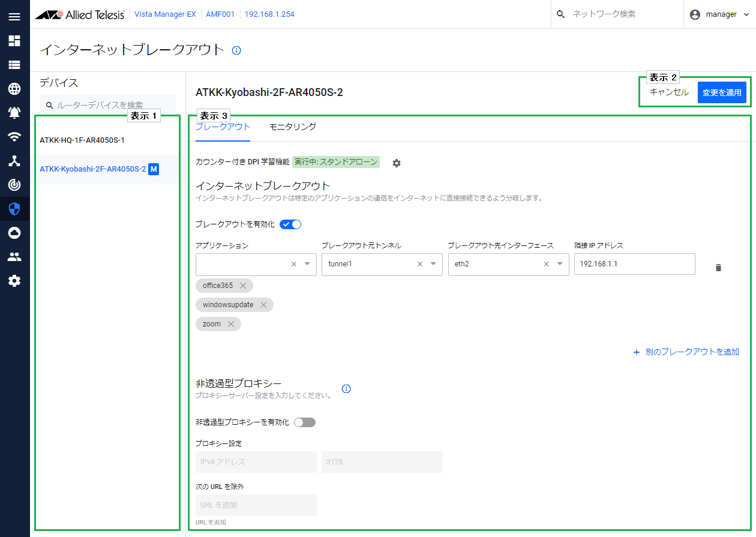This screenshot has width=756, height=537.
Task: Click the DPI learning settings gear icon
Action: (x=396, y=163)
